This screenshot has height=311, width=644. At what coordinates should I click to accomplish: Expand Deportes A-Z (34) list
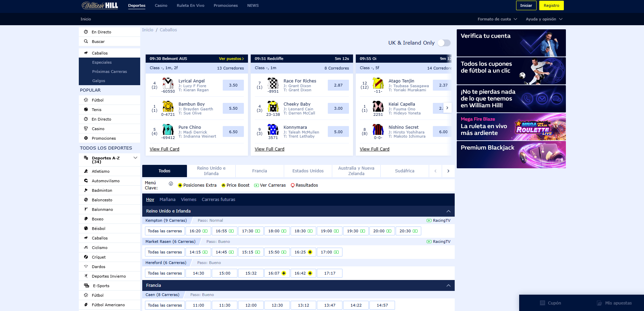pyautogui.click(x=135, y=158)
